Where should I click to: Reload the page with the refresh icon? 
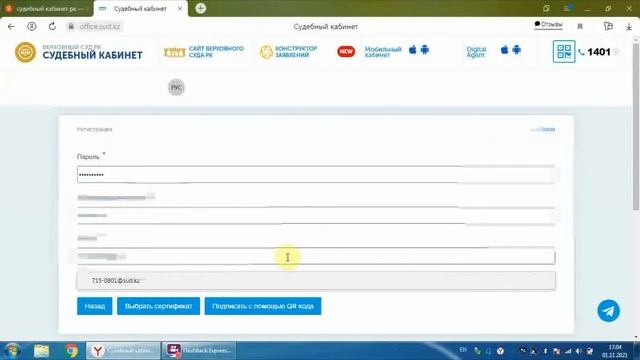pos(52,27)
